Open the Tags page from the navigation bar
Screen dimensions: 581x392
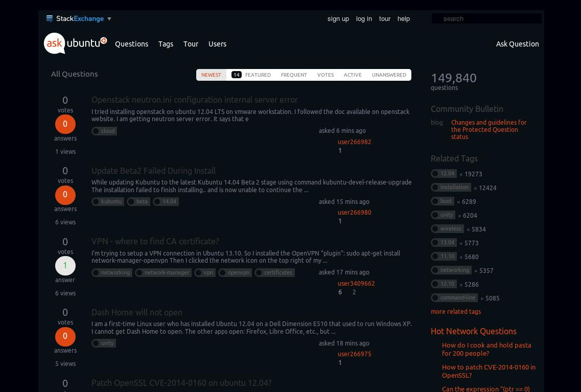pyautogui.click(x=166, y=44)
